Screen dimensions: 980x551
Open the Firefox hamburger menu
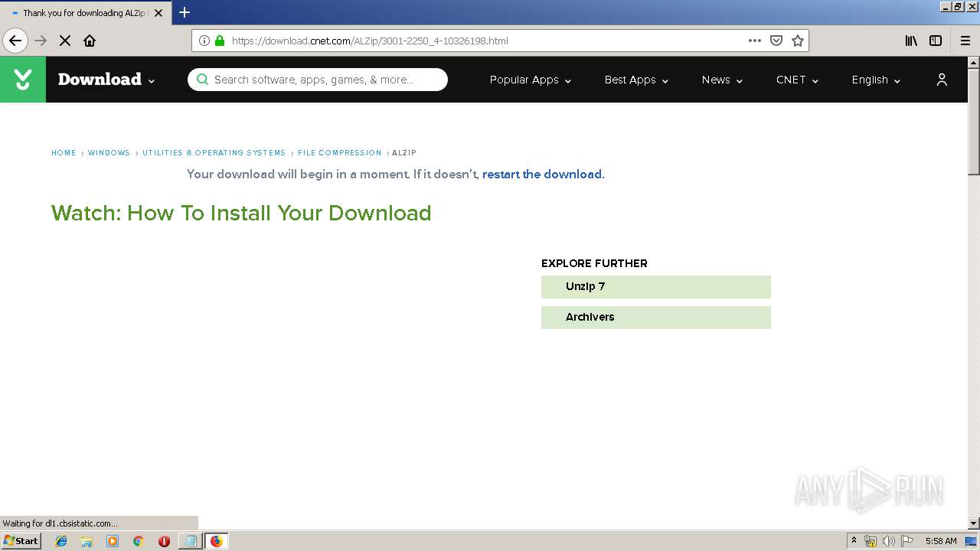965,41
